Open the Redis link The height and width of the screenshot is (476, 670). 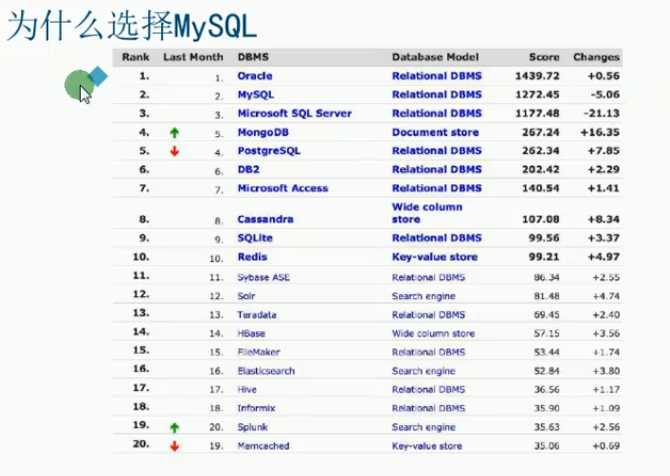pyautogui.click(x=252, y=257)
